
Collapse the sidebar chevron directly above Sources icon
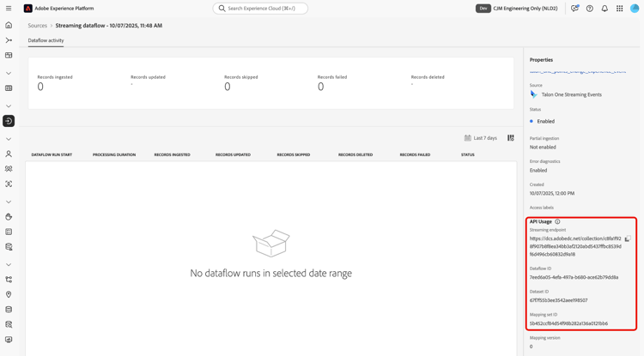9,106
